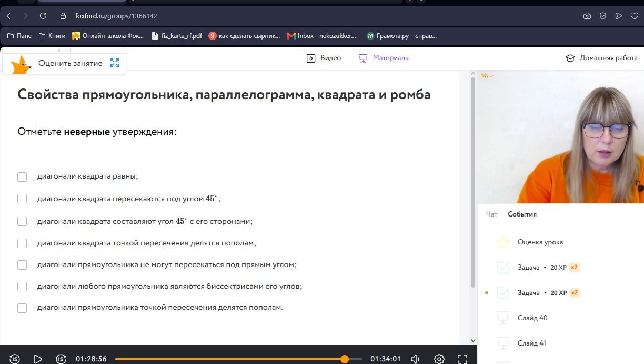The width and height of the screenshot is (644, 364).
Task: Reload the page with the refresh icon
Action: point(43,16)
